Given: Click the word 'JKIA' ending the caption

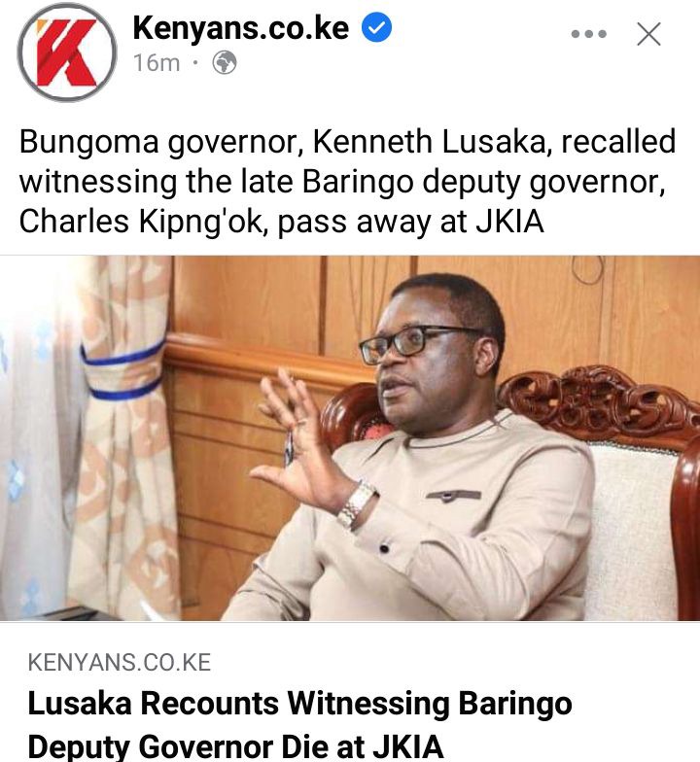Looking at the screenshot, I should (x=509, y=222).
